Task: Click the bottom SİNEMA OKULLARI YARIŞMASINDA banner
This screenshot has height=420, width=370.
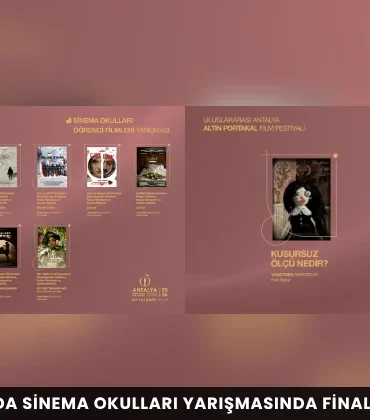Action: click(185, 403)
